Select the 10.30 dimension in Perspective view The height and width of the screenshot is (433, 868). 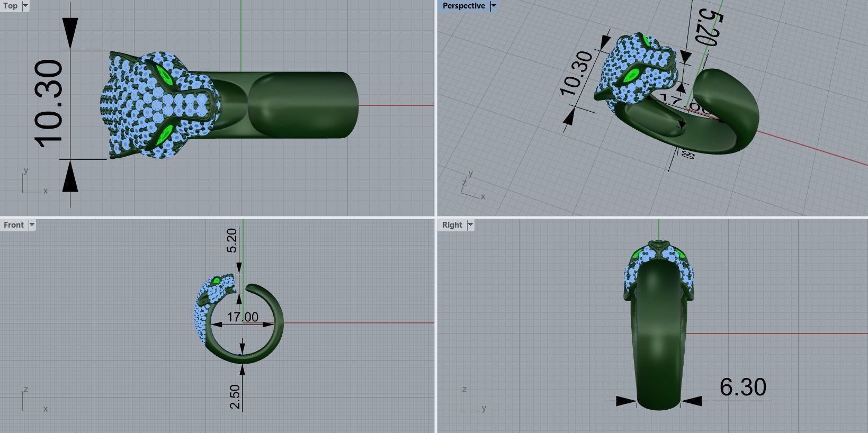577,73
